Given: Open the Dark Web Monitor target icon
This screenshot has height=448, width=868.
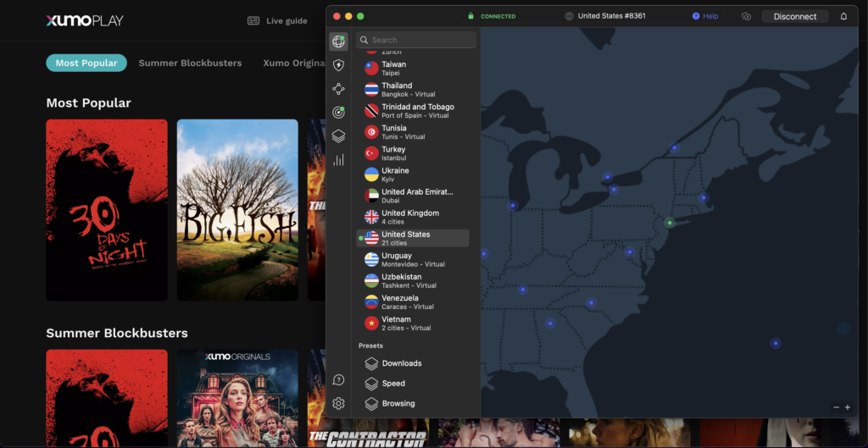Looking at the screenshot, I should tap(338, 113).
